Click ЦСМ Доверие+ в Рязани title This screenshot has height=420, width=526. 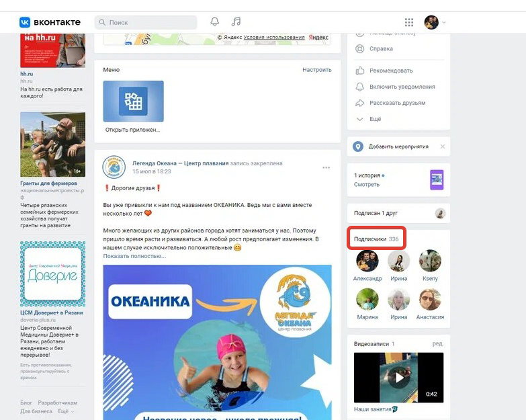click(x=51, y=312)
